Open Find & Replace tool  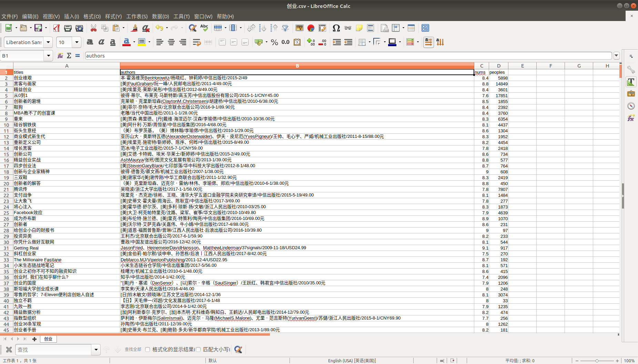click(193, 28)
